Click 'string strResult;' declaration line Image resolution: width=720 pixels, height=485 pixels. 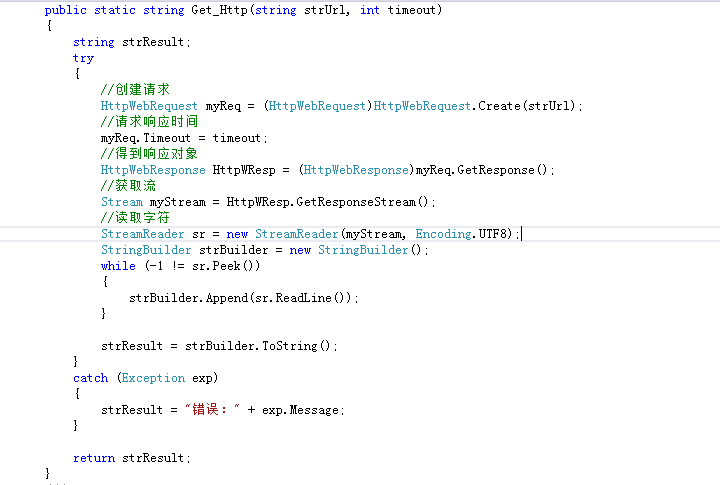point(132,42)
